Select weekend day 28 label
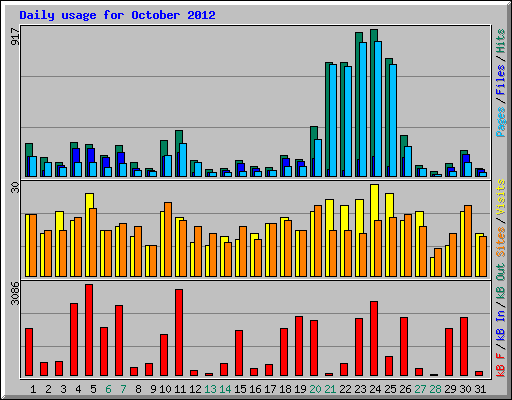Image resolution: width=512 pixels, height=400 pixels. click(435, 389)
